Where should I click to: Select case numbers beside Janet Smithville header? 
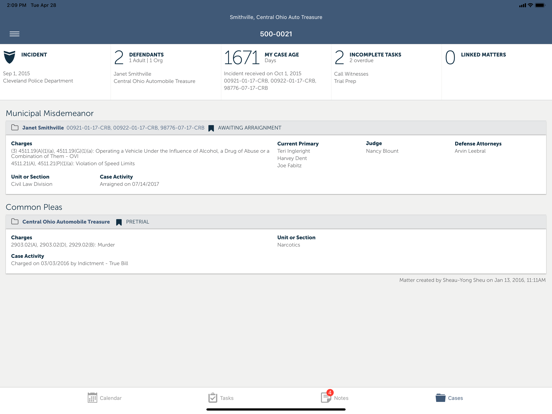point(135,128)
